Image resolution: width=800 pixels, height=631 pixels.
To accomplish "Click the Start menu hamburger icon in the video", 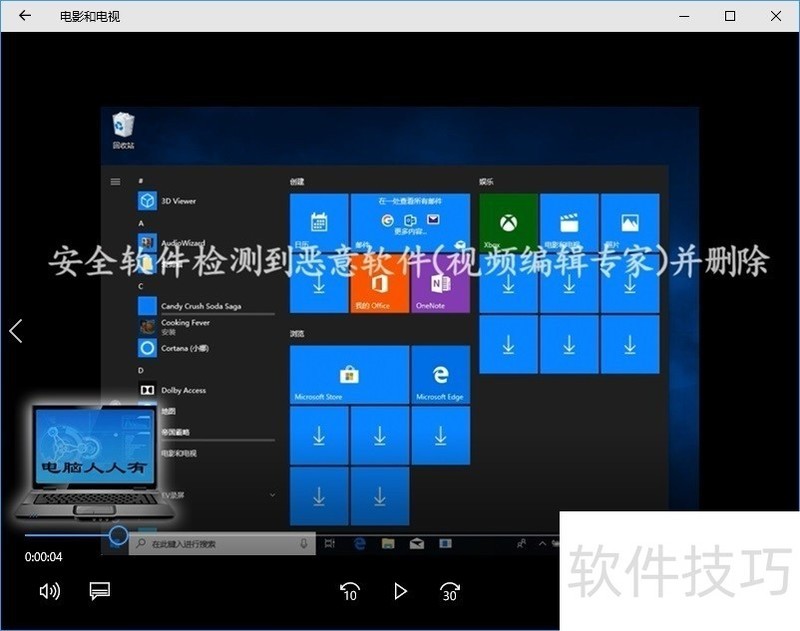I will tap(116, 182).
